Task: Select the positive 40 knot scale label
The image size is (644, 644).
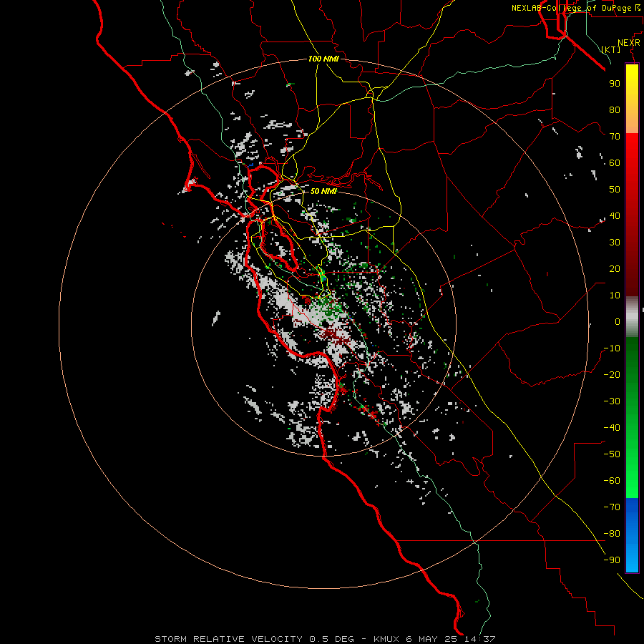Action: (x=615, y=215)
